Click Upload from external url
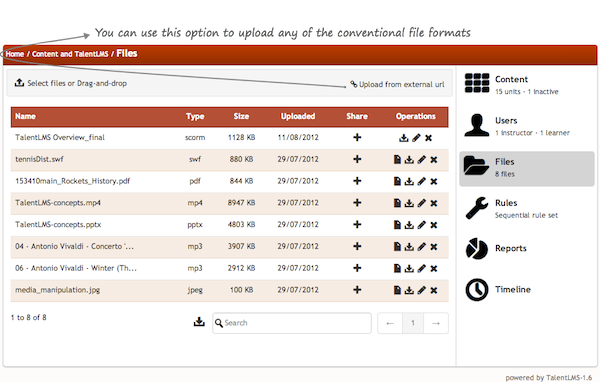The width and height of the screenshot is (600, 382). click(x=398, y=84)
